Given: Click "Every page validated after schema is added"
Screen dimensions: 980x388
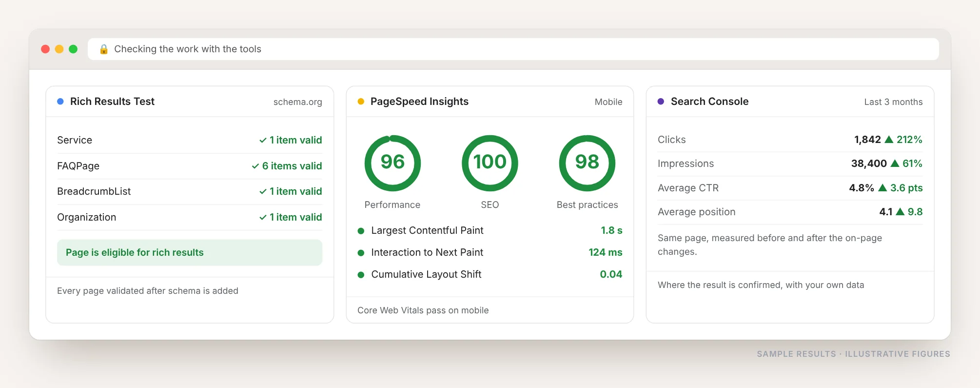Looking at the screenshot, I should pos(148,291).
